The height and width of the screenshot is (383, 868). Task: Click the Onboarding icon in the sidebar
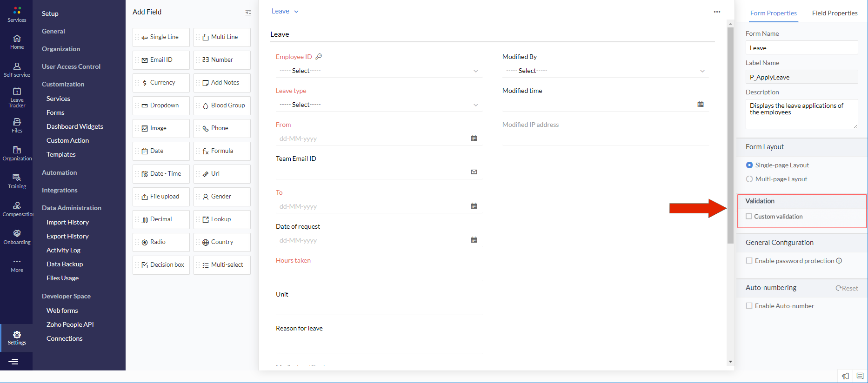pos(17,237)
